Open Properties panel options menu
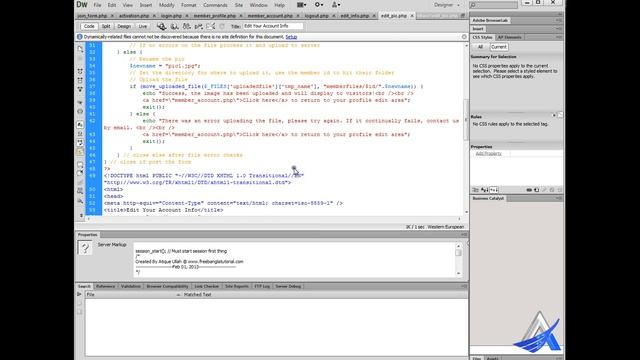640x360 pixels. [464, 235]
